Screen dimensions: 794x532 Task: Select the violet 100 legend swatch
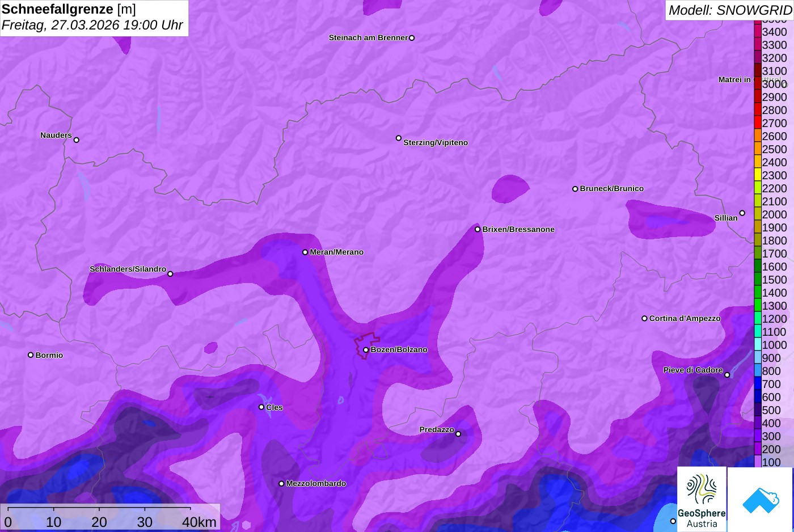[757, 462]
